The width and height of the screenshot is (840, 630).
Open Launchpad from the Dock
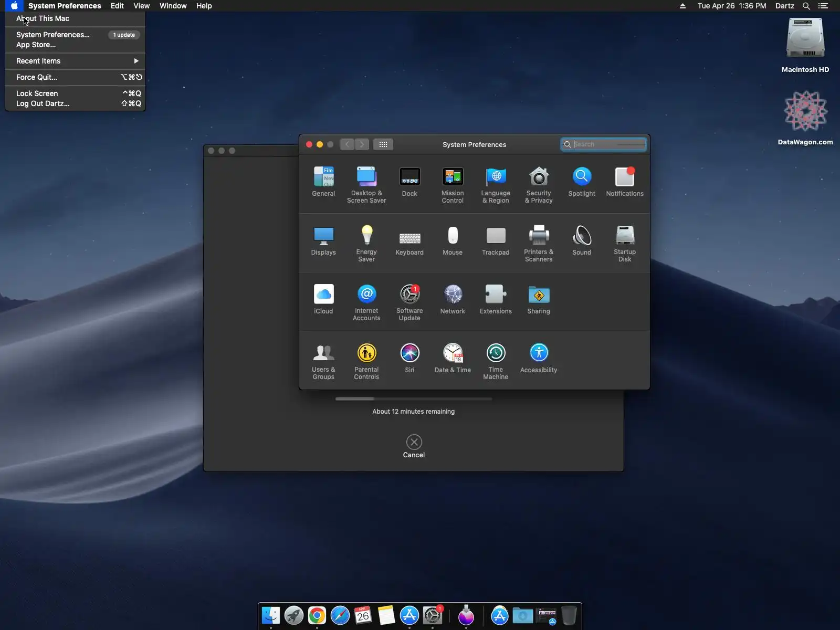(294, 615)
